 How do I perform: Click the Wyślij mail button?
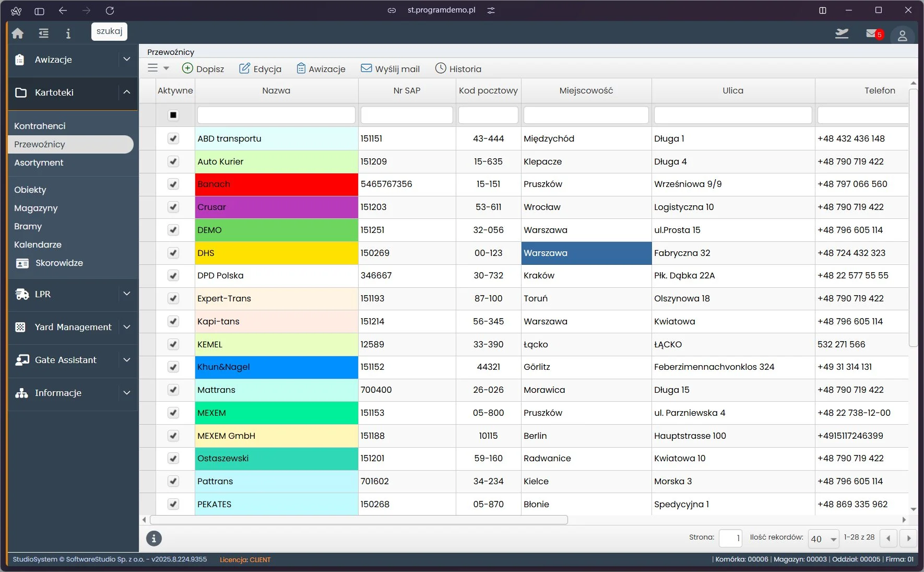point(390,68)
